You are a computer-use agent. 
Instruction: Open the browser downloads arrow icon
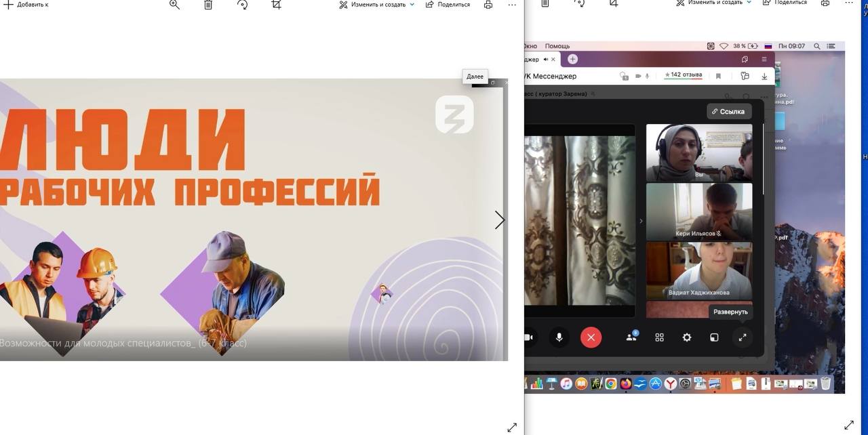tap(764, 77)
